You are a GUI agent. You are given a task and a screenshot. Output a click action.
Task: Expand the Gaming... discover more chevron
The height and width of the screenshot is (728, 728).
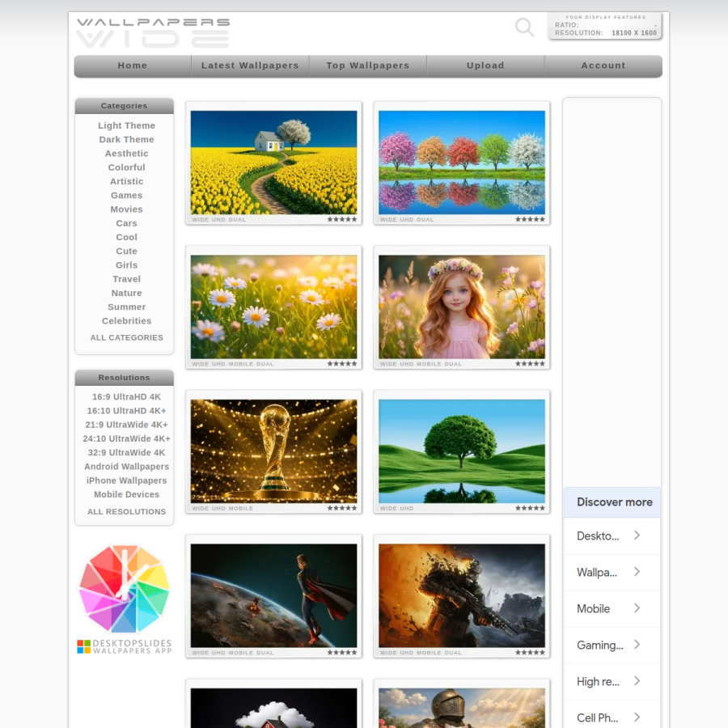pos(637,645)
